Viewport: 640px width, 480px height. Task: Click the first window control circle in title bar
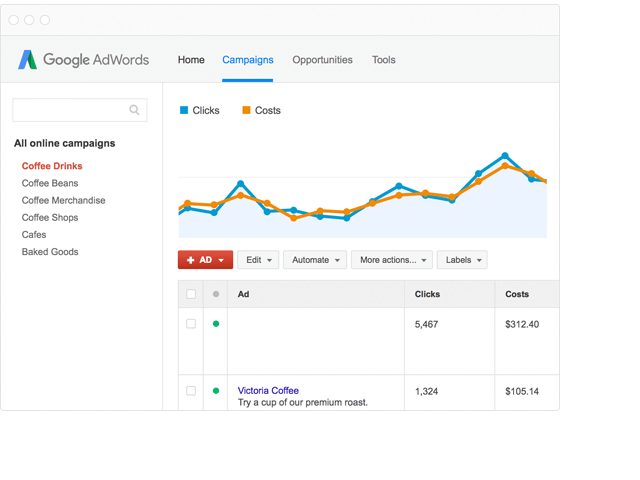(13, 20)
